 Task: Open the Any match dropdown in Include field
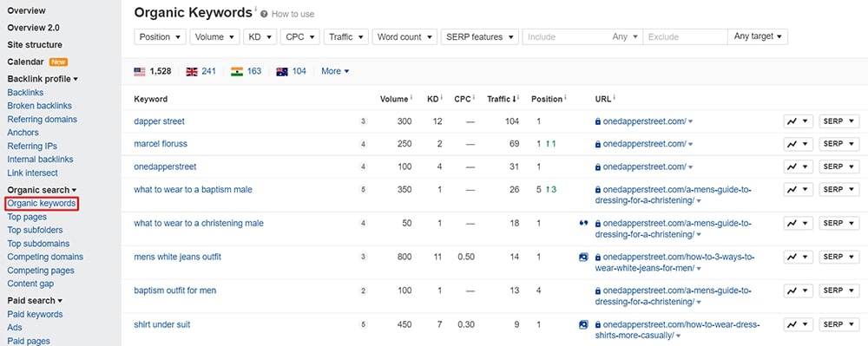[x=624, y=37]
